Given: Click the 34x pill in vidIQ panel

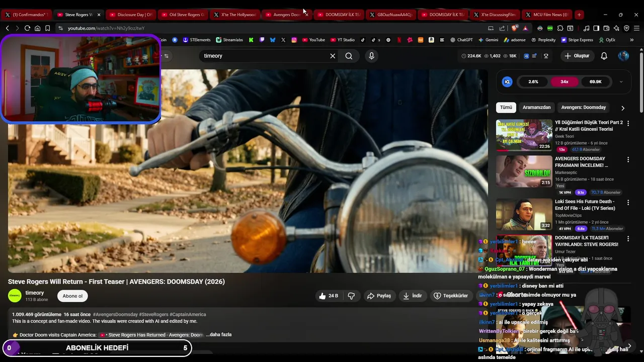Looking at the screenshot, I should [565, 81].
